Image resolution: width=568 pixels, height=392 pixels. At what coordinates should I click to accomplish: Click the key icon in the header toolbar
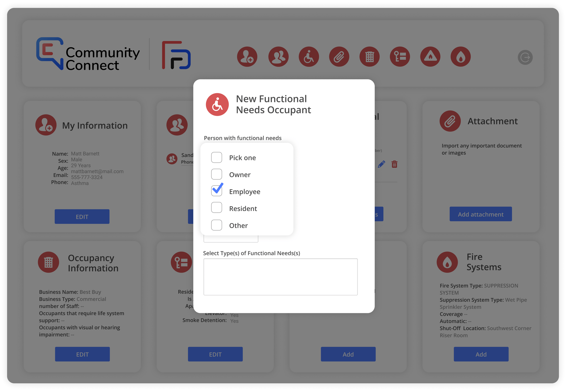point(400,57)
